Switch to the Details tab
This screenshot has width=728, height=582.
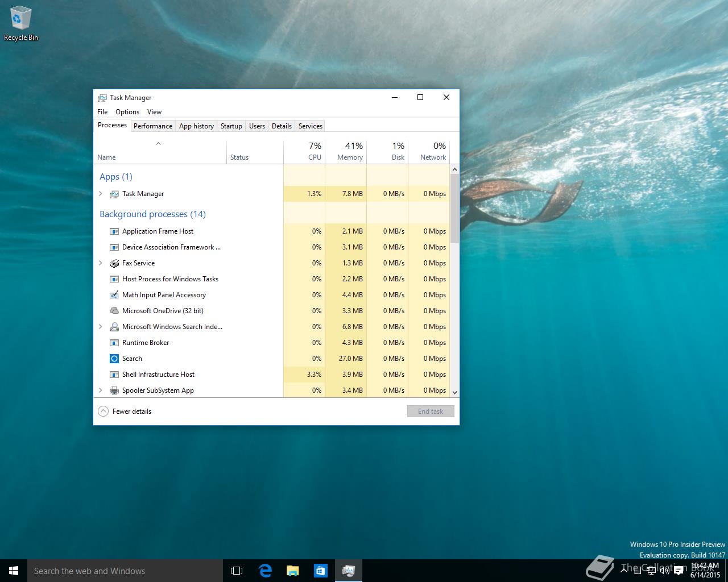(282, 126)
